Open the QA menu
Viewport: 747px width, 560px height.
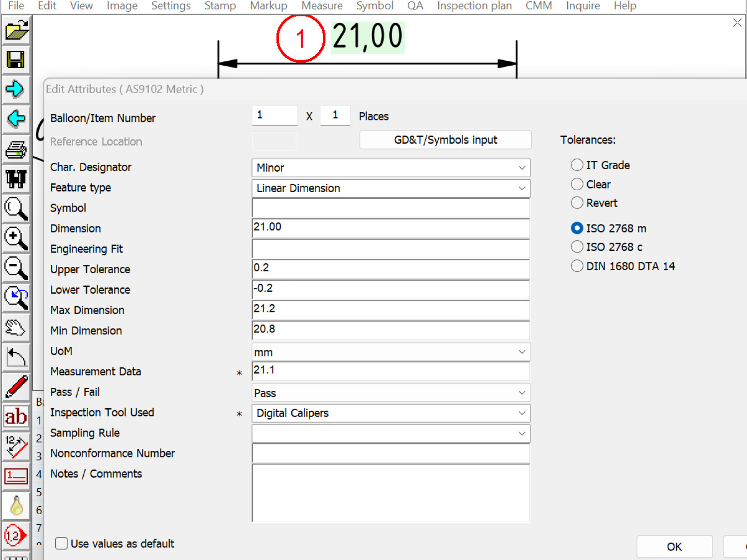tap(415, 5)
